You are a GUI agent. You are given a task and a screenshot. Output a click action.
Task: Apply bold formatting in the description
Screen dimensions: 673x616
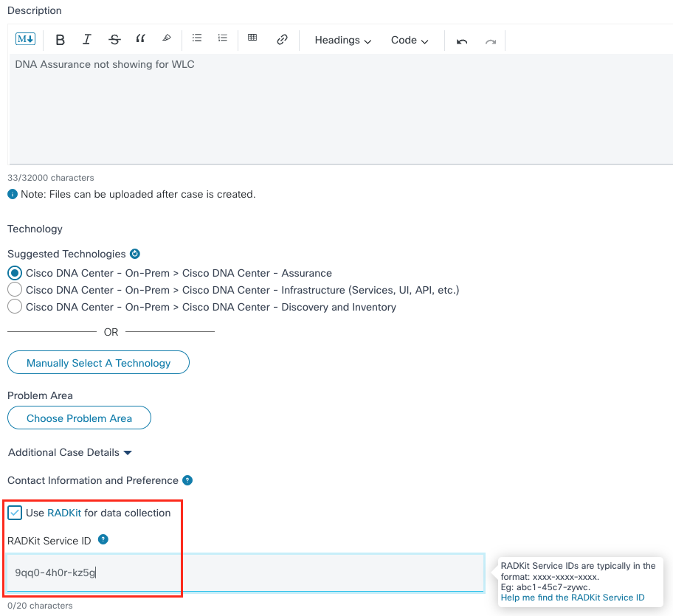click(60, 40)
